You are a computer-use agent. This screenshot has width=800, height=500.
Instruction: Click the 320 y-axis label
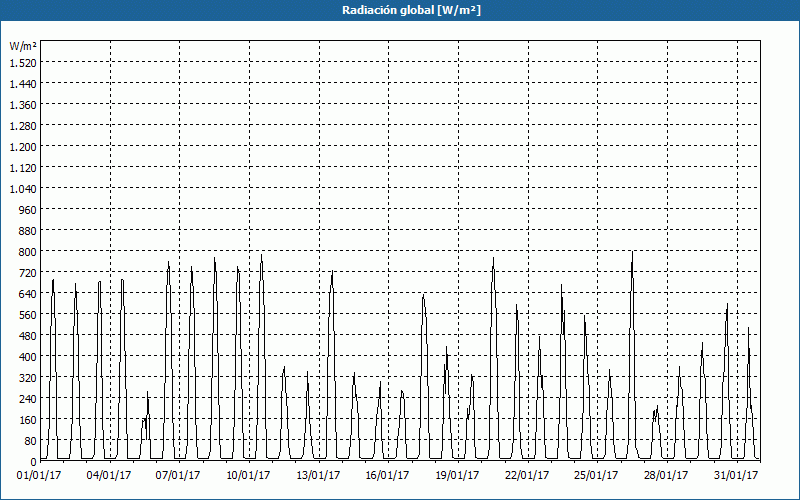29,378
